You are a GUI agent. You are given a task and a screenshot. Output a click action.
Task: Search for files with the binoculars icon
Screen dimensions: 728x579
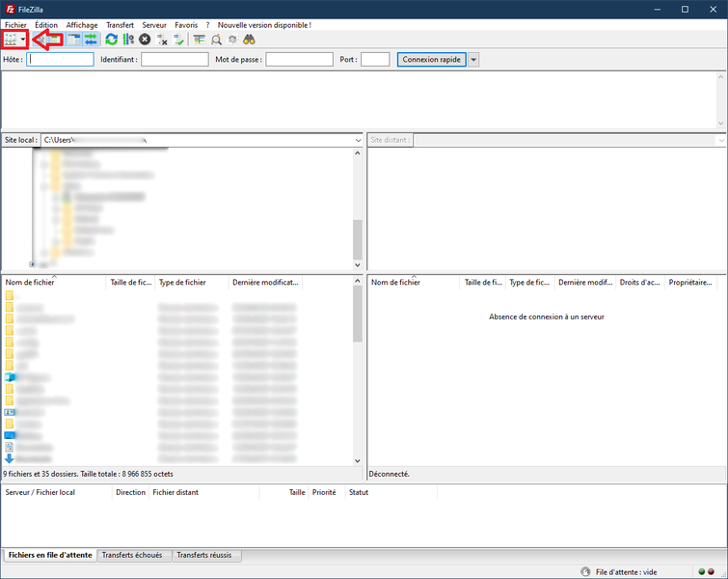(x=250, y=40)
